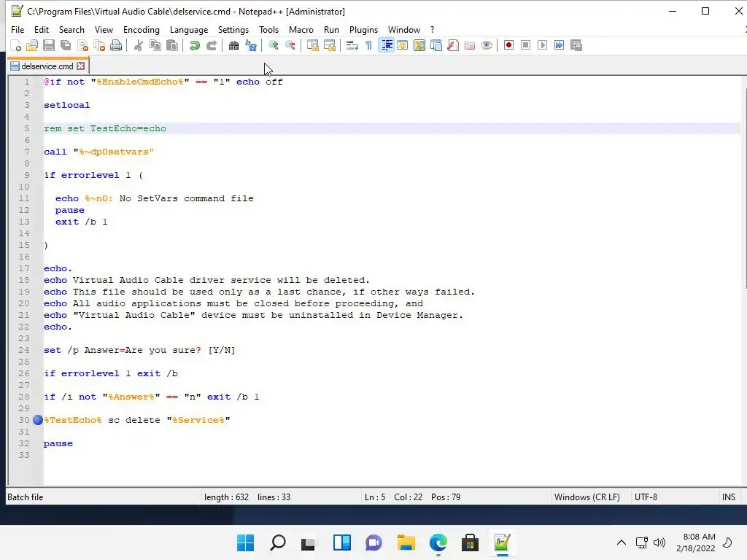Open the Settings menu
Screen dimensions: 747x560
pos(233,29)
